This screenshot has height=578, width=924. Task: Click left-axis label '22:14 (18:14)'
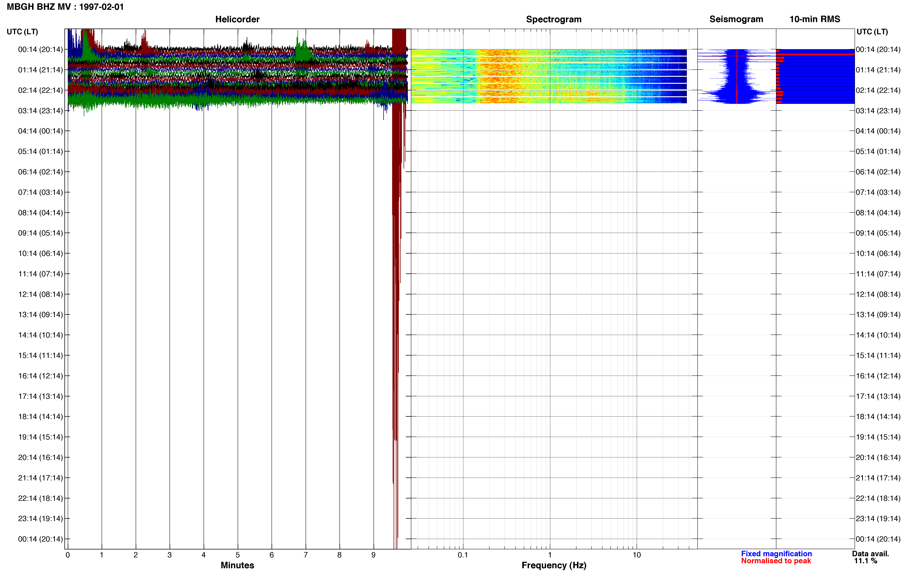(41, 498)
